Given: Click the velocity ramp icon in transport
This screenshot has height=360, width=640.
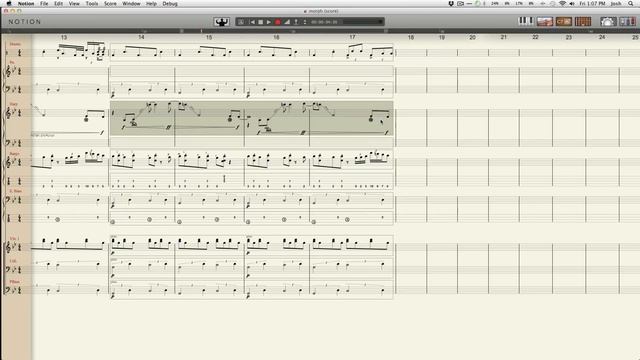Looking at the screenshot, I should 287,22.
